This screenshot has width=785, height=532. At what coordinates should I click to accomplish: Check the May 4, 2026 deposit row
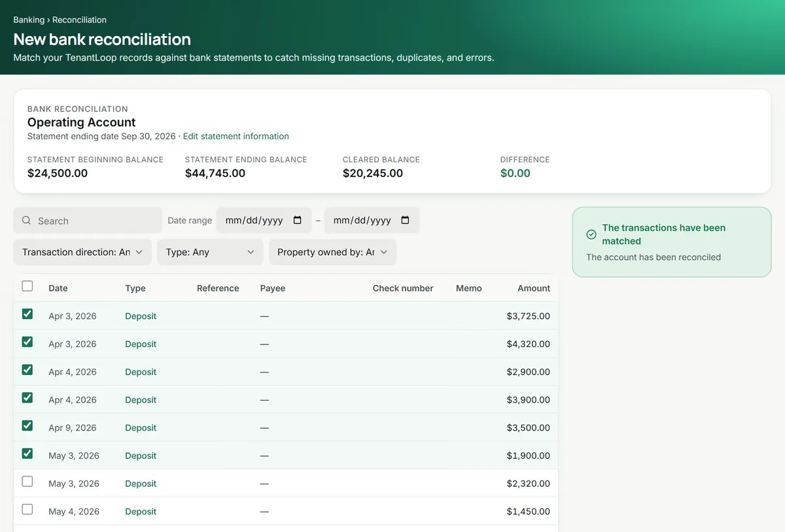click(x=27, y=509)
